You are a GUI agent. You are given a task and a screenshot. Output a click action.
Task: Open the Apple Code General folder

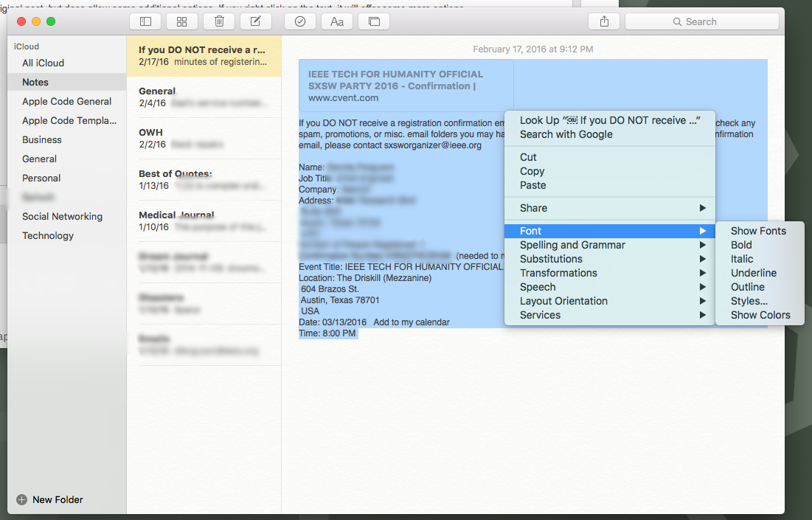(x=67, y=102)
